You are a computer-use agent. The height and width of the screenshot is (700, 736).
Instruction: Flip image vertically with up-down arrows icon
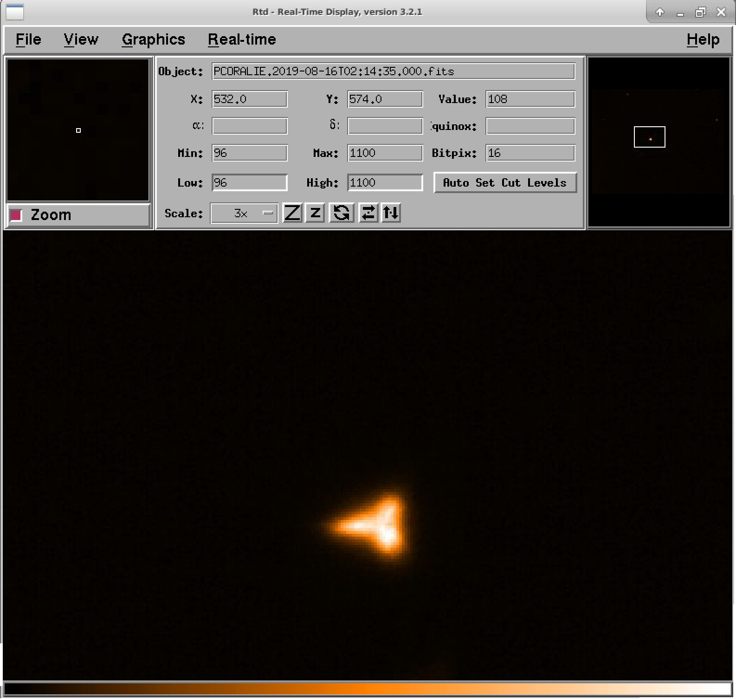(x=391, y=213)
